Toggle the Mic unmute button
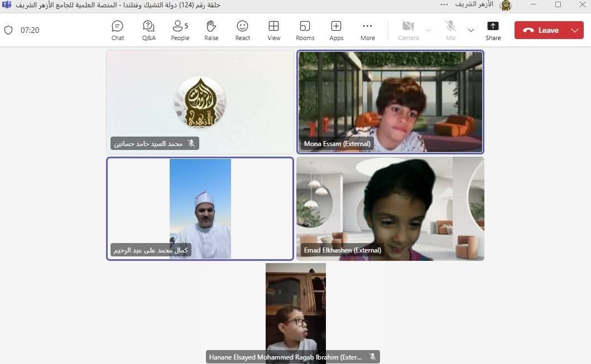This screenshot has height=364, width=591. click(x=450, y=30)
